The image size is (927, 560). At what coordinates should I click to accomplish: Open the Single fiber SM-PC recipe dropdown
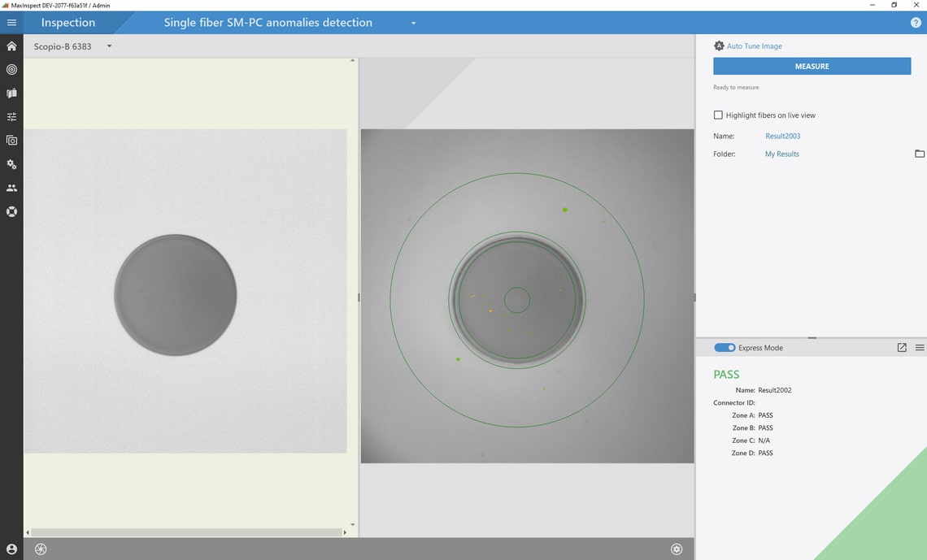click(413, 23)
